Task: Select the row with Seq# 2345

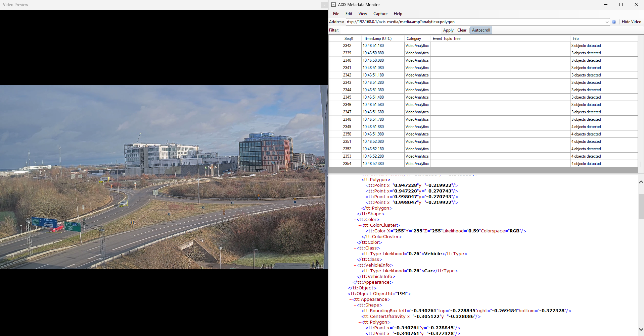Action: point(483,97)
